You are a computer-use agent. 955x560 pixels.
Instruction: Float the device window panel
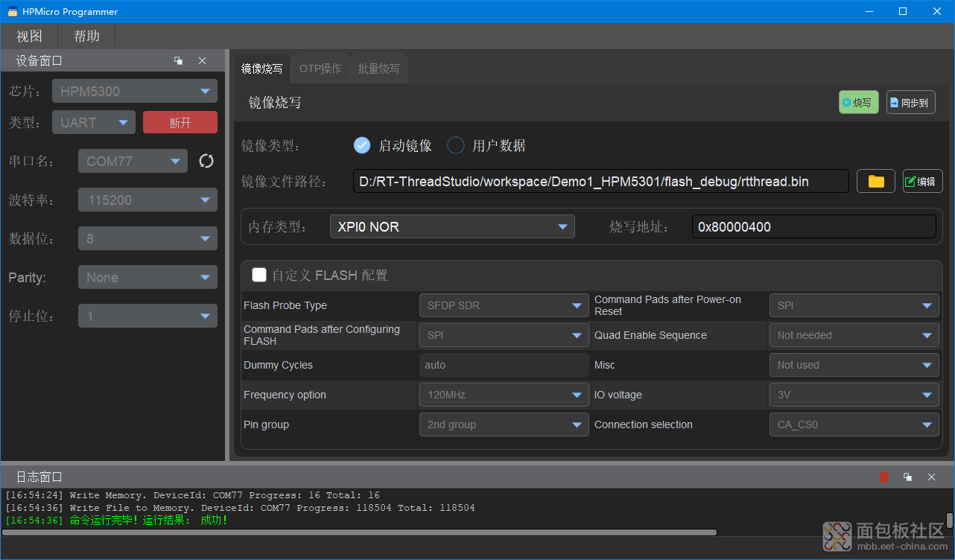[x=178, y=61]
